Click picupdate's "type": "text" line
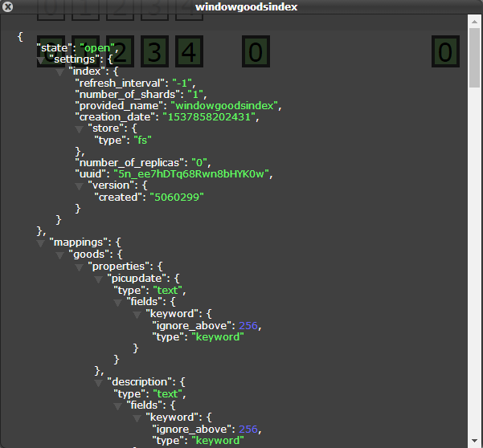 (x=149, y=291)
